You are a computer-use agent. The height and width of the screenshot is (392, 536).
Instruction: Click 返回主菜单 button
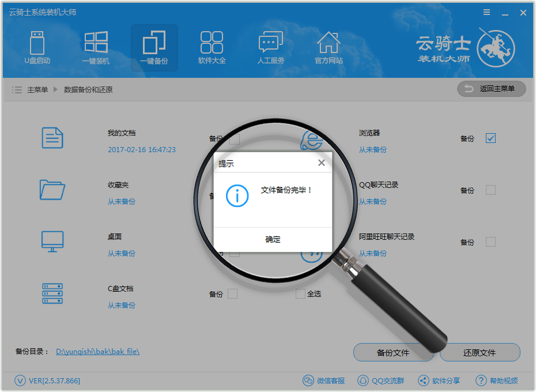point(491,89)
